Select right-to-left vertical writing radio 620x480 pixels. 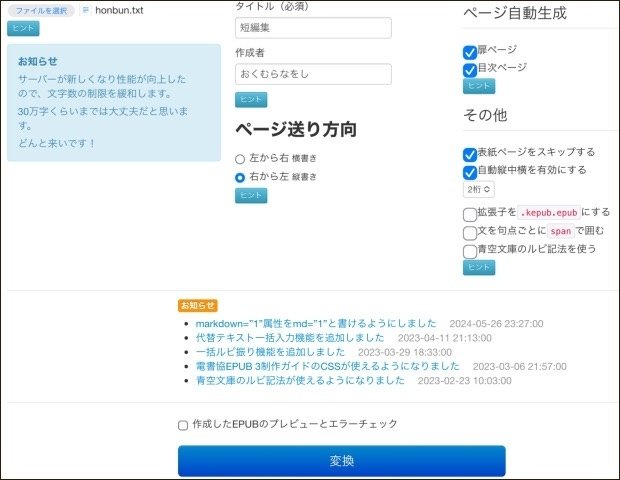click(240, 178)
